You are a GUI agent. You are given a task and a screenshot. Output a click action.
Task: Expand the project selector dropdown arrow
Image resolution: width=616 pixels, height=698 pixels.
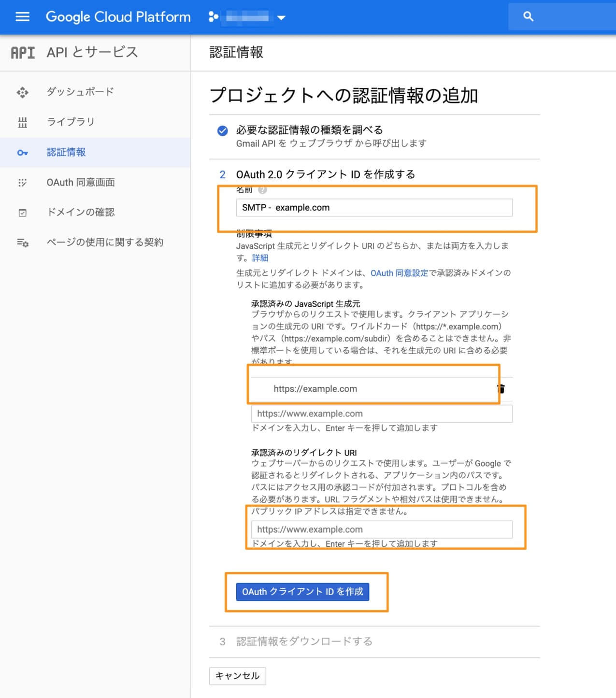click(281, 18)
